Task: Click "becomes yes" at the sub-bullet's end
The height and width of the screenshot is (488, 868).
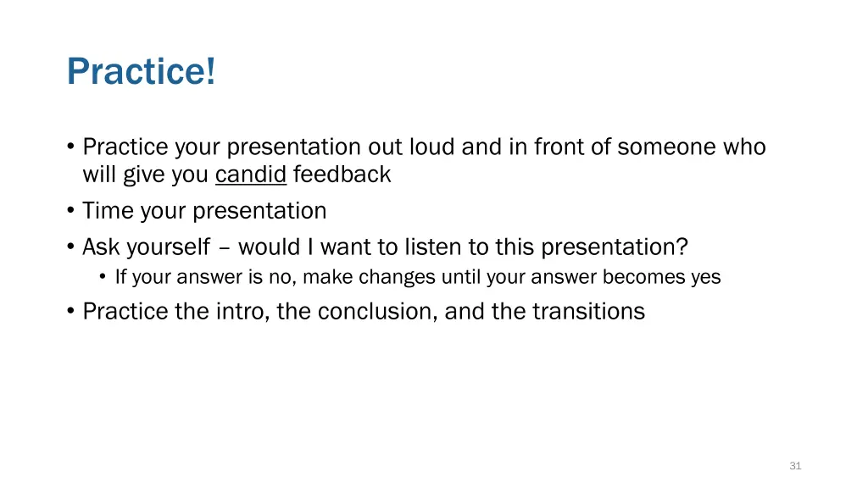Action: coord(661,277)
